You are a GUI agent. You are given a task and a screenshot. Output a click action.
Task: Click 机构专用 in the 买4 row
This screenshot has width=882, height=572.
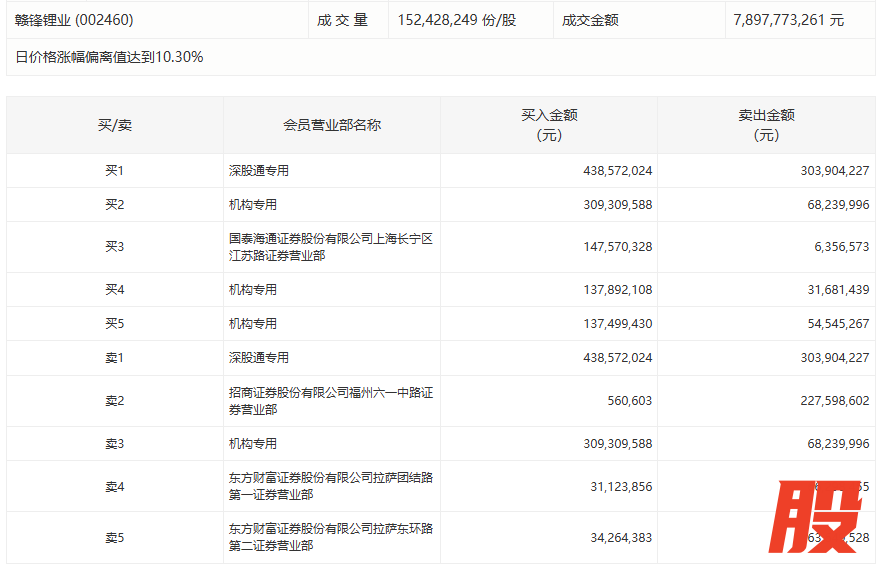(x=253, y=290)
